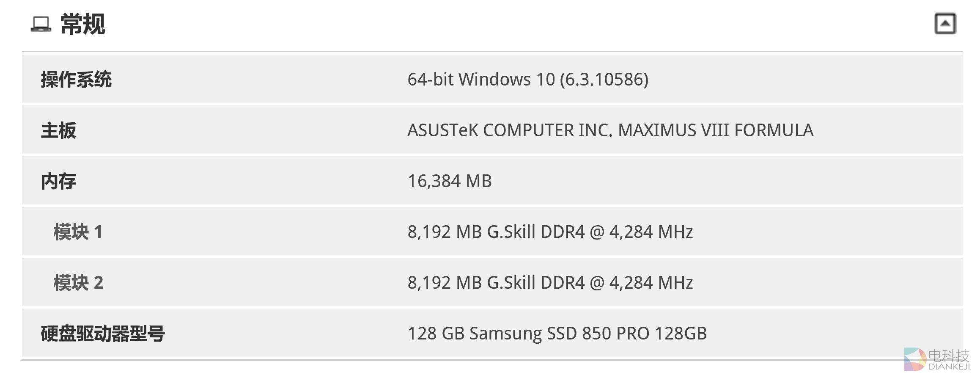Select the 主板 row label

[x=59, y=130]
